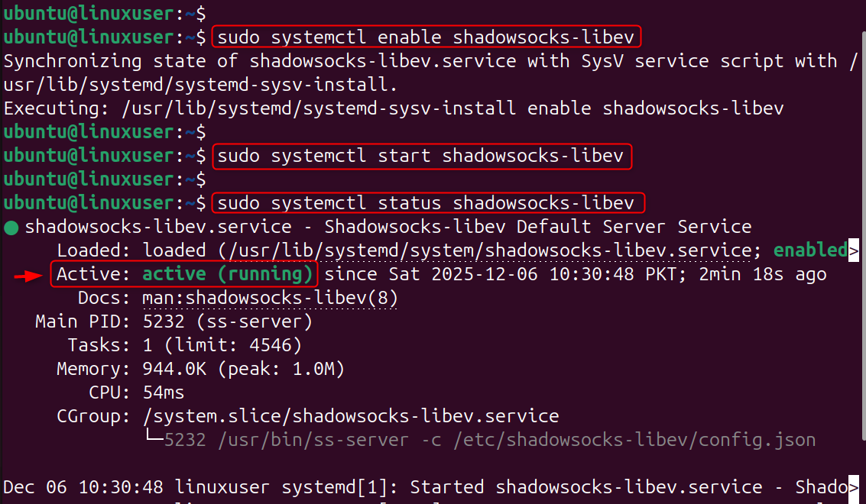This screenshot has height=504, width=866.
Task: Click the Tasks limit 4546 value
Action: (271, 345)
